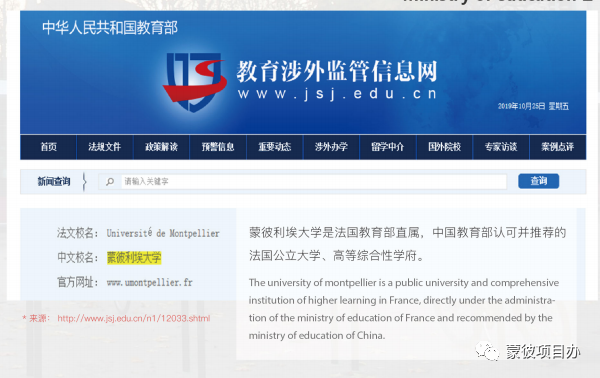This screenshot has height=378, width=600.
Task: Click the 中华人民共和国教育部 header text
Action: tap(110, 28)
